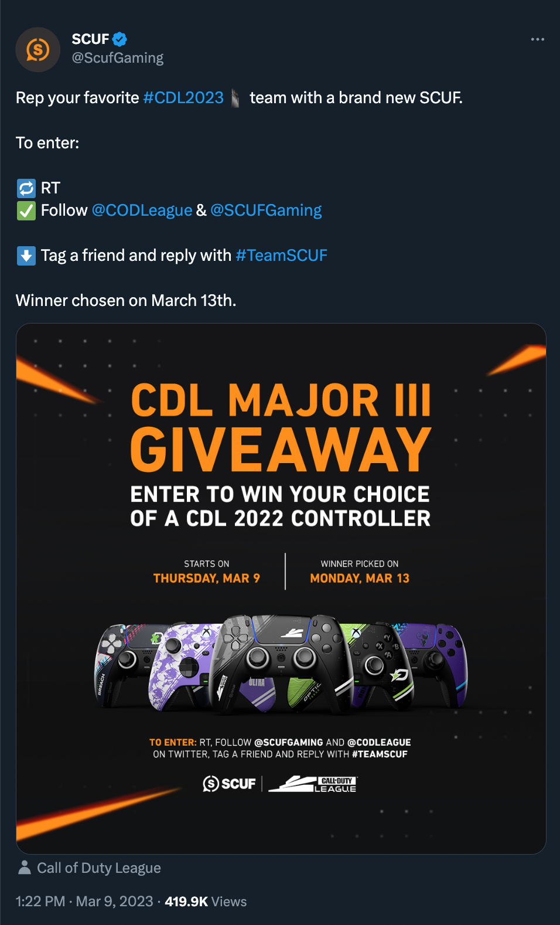Click the green checkmark emoji before Follow

point(26,210)
